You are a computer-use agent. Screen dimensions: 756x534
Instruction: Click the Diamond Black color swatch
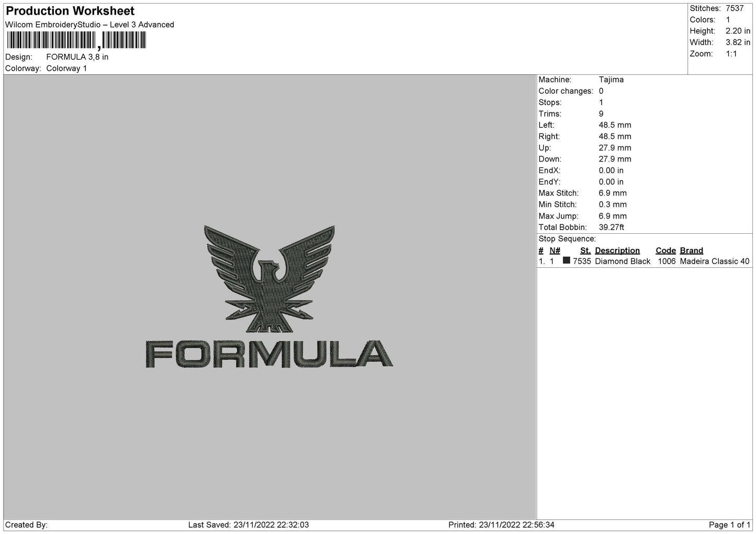point(567,260)
